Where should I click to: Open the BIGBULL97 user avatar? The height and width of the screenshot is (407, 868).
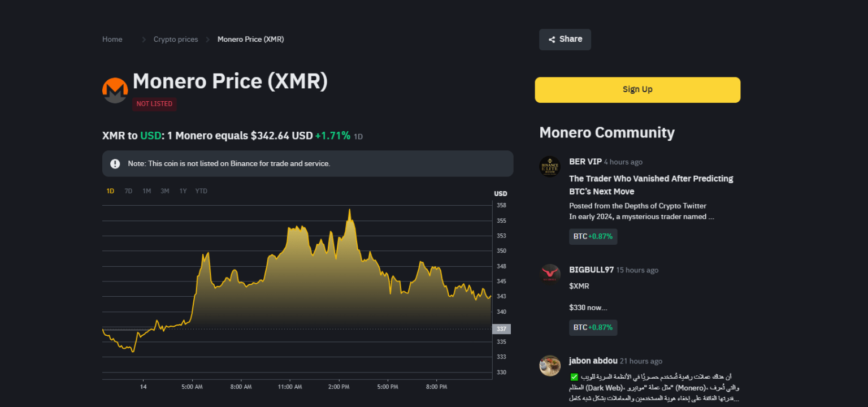550,274
